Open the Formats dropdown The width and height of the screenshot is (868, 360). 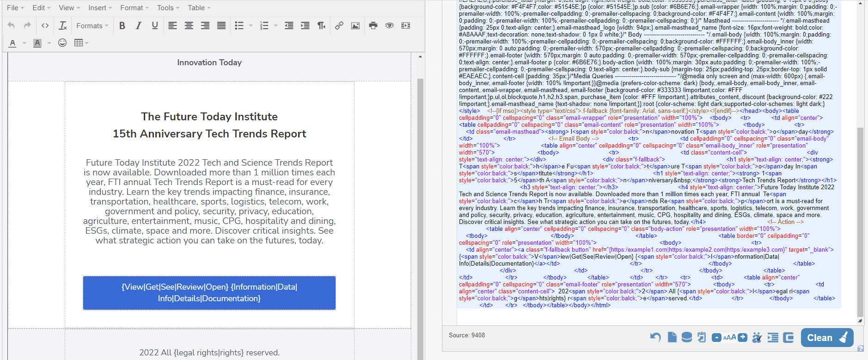[x=92, y=25]
